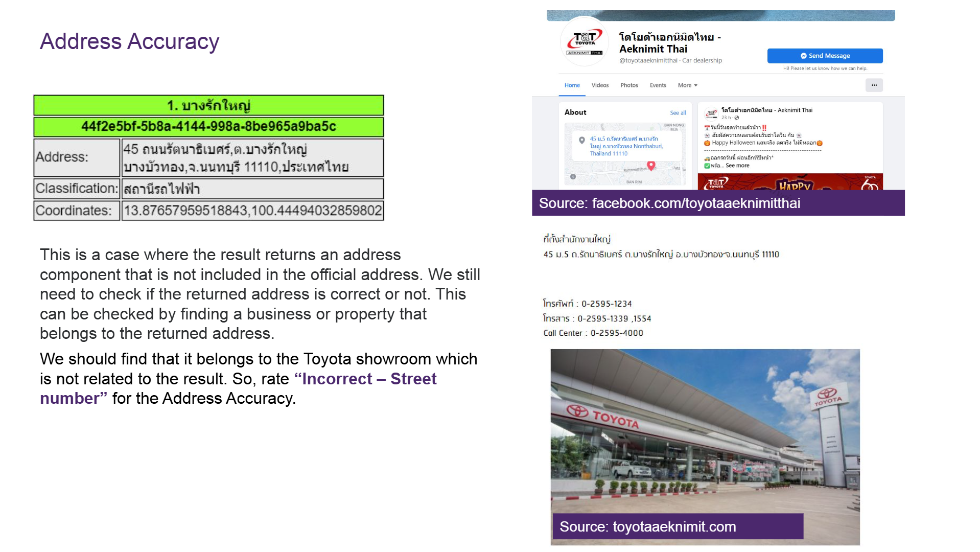Click the @toyotaaeknimitthai page handle

click(648, 60)
